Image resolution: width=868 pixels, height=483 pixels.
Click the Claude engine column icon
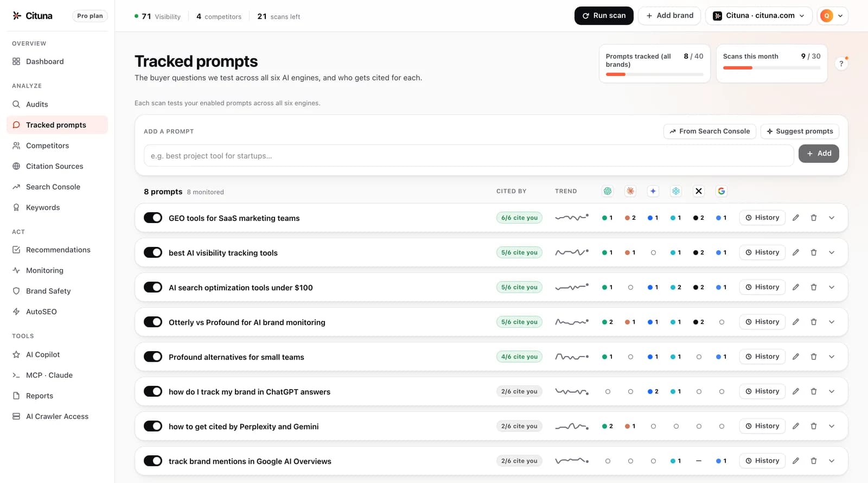[630, 191]
